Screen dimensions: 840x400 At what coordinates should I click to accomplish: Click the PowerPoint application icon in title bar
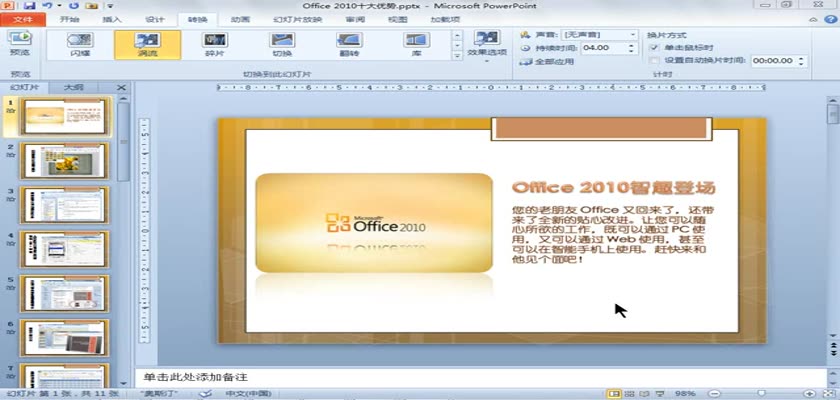pyautogui.click(x=10, y=5)
